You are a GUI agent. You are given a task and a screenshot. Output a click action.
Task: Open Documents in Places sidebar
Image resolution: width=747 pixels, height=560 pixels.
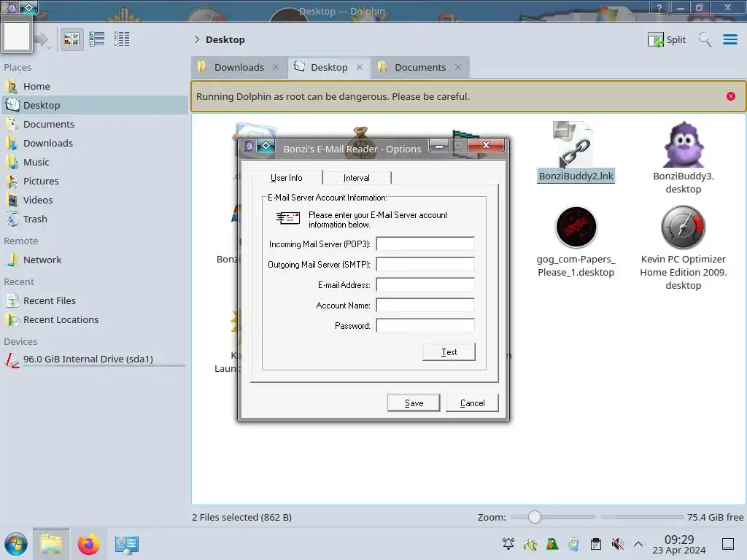coord(96,124)
